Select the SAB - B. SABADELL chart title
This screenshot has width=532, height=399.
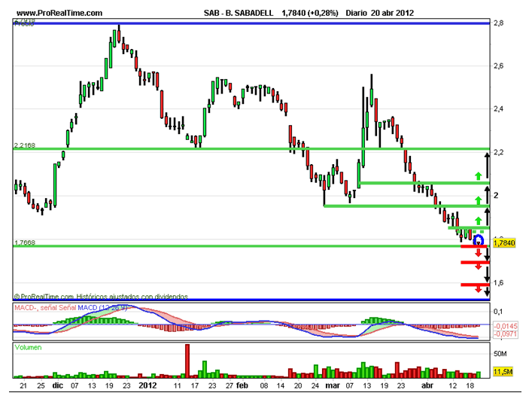[239, 14]
